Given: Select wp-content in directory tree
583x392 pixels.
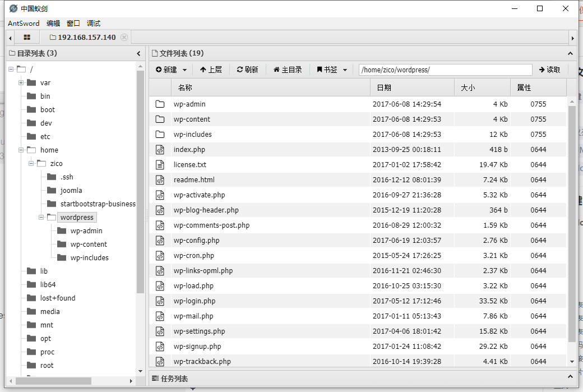Looking at the screenshot, I should pyautogui.click(x=89, y=244).
